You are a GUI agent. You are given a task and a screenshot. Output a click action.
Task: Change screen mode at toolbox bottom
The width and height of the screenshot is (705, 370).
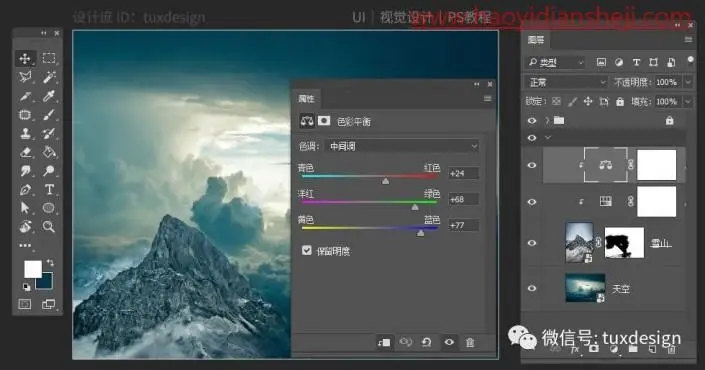[49, 304]
